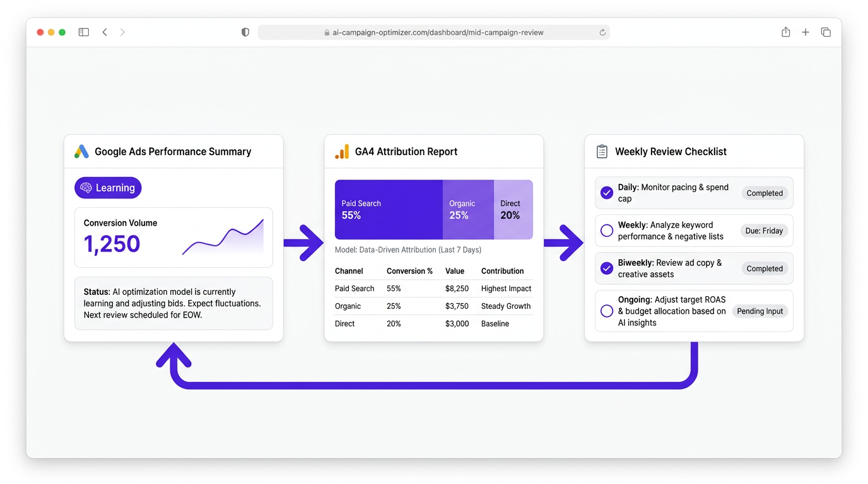
Task: Click the brain icon in the Learning badge
Action: (x=86, y=188)
